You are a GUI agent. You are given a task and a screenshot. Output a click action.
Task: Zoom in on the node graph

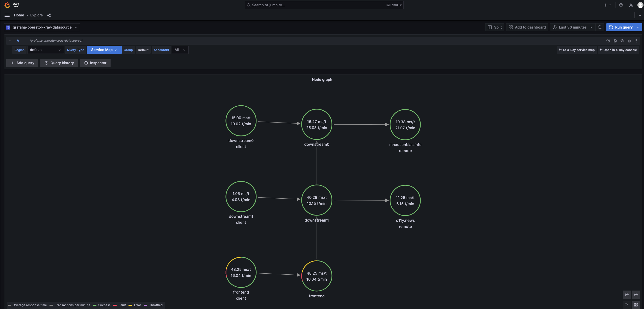click(x=627, y=295)
